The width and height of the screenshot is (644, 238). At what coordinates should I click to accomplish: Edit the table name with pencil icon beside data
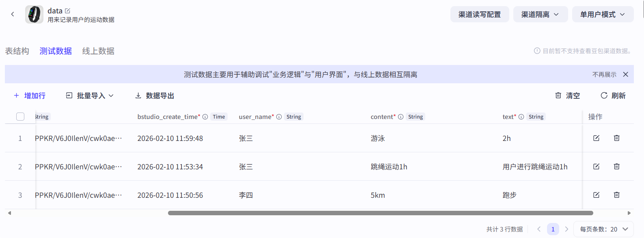point(67,11)
